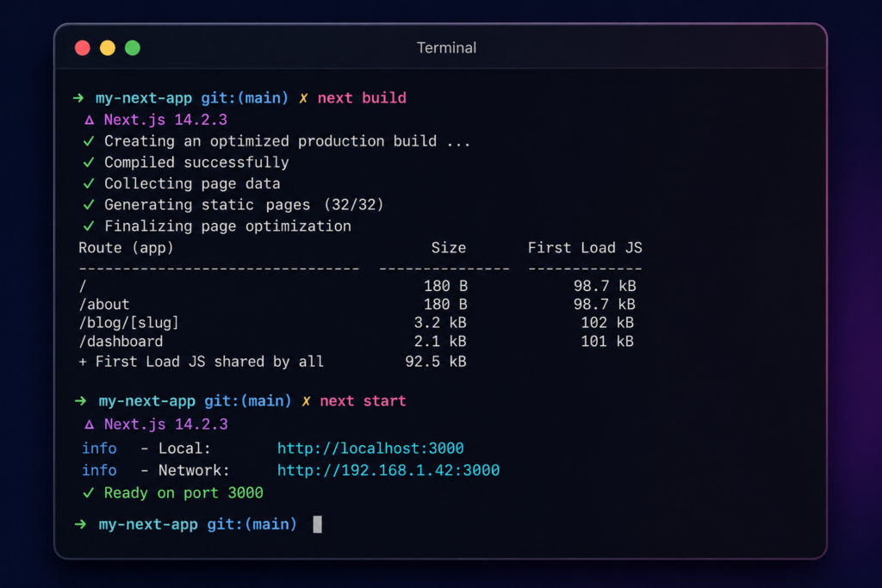This screenshot has width=882, height=588.
Task: Open the http://192.168.1.42:3000 network link
Action: (x=388, y=471)
